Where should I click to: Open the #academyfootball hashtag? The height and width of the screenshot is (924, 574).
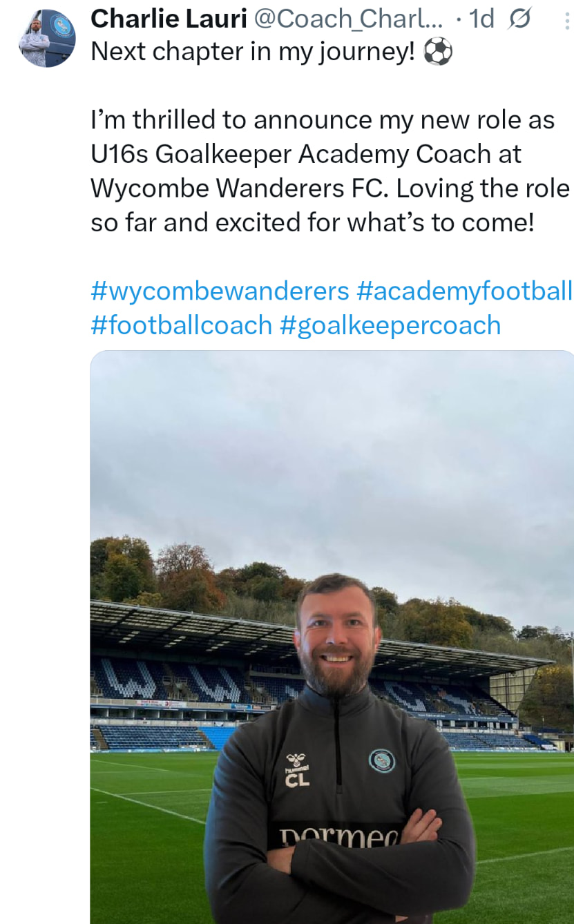[x=464, y=291]
